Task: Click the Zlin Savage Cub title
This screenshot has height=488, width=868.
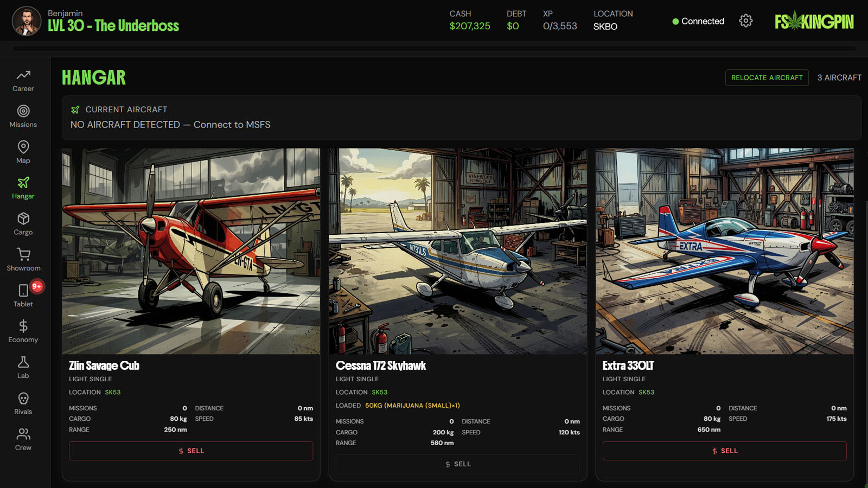Action: click(x=104, y=366)
